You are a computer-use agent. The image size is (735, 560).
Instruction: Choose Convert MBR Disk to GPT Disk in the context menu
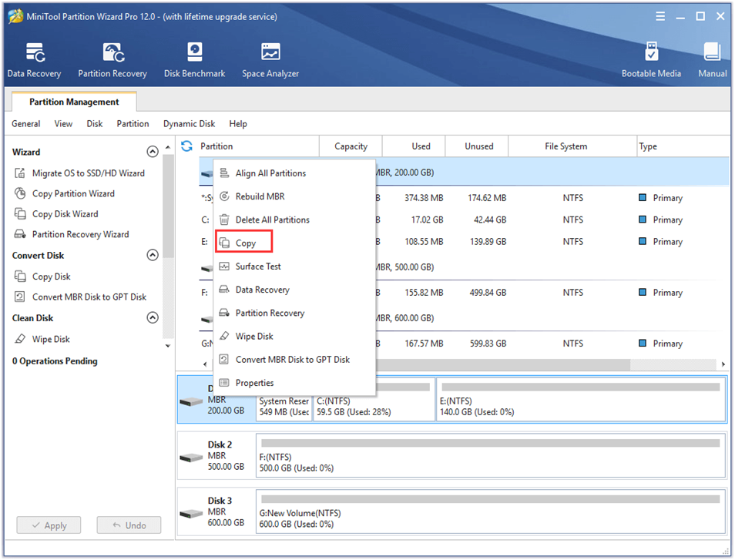click(x=294, y=360)
